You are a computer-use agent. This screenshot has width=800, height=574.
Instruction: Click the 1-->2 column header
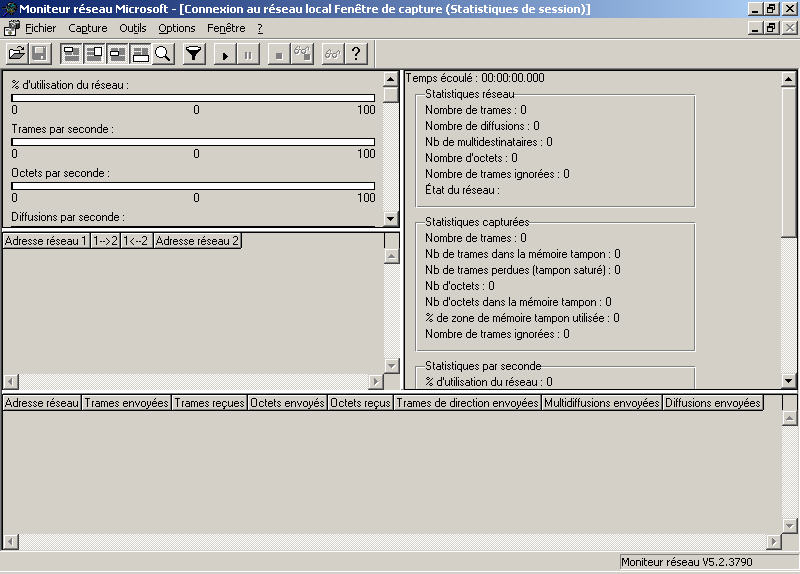tap(105, 241)
